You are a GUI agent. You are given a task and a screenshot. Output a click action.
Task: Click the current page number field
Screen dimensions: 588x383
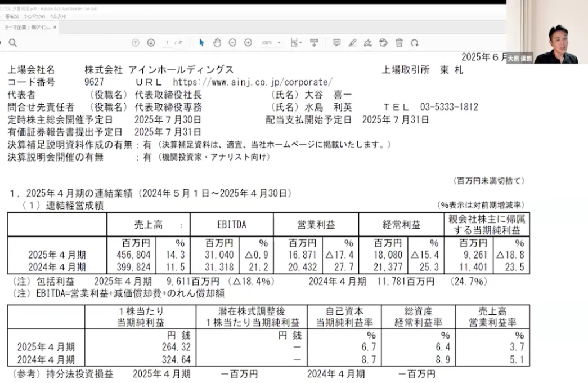pos(167,43)
